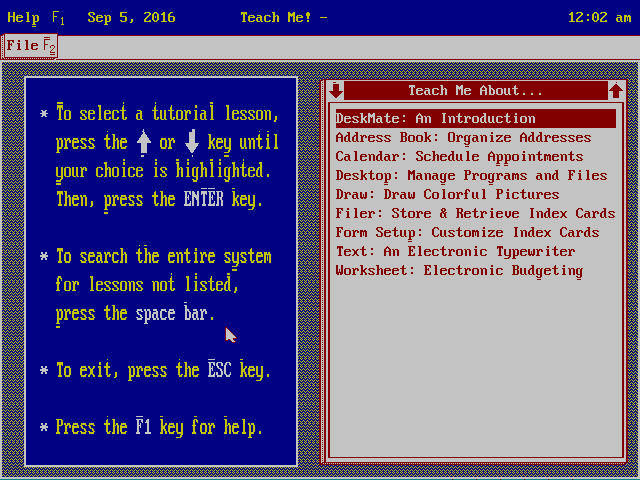Open the Help F1 menu
Viewport: 640px width, 480px height.
tap(36, 18)
